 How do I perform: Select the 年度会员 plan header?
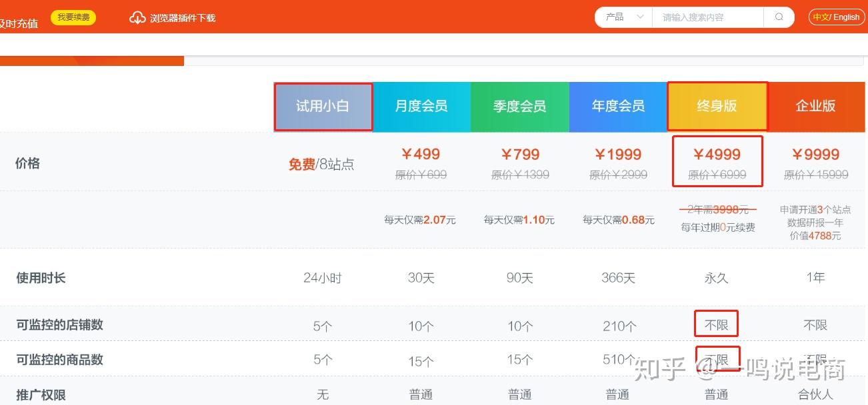[618, 107]
